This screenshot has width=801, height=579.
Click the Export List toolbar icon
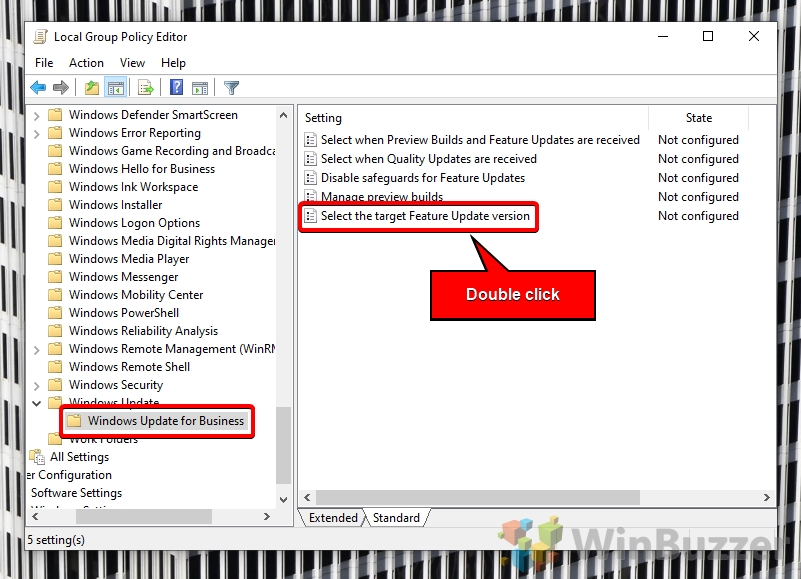point(146,88)
